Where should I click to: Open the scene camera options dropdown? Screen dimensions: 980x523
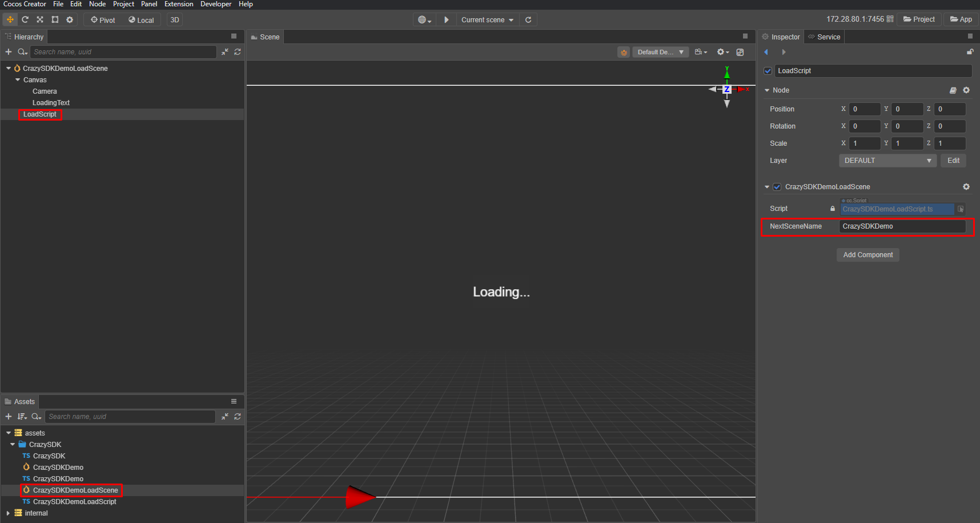701,52
